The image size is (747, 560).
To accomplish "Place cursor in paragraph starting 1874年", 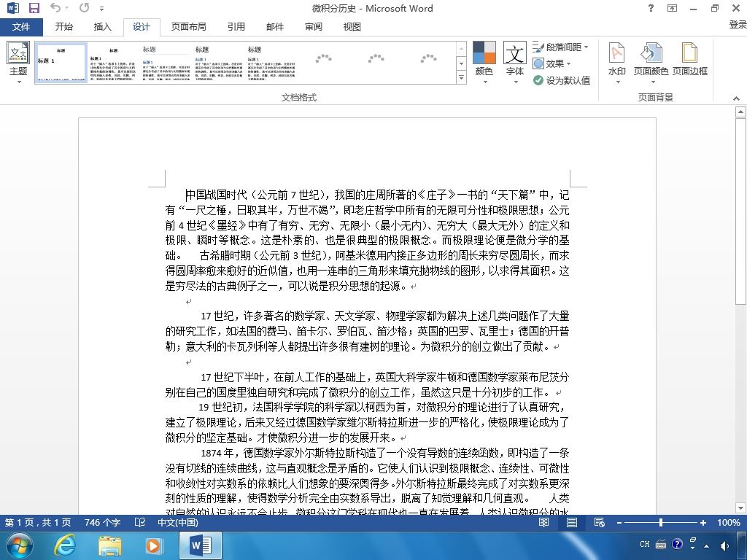I will [x=367, y=483].
